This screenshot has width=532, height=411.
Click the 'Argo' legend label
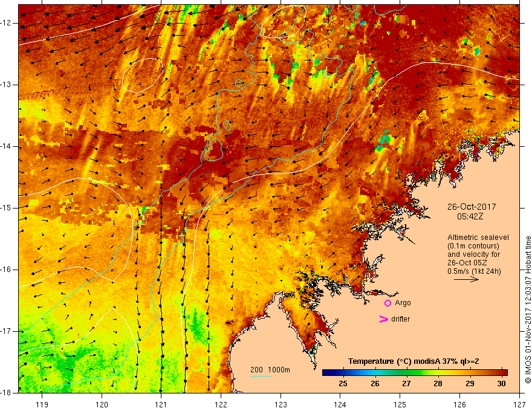[x=403, y=303]
